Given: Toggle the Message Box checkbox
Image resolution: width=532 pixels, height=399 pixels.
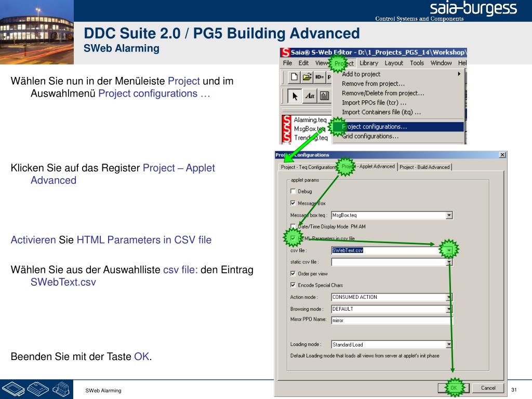Looking at the screenshot, I should coord(293,203).
